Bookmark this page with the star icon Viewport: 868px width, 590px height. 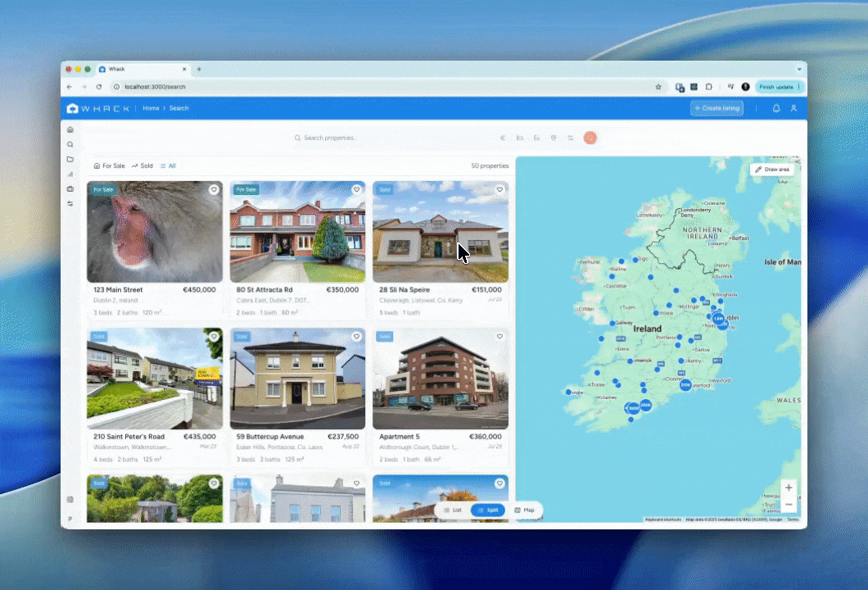(x=658, y=87)
